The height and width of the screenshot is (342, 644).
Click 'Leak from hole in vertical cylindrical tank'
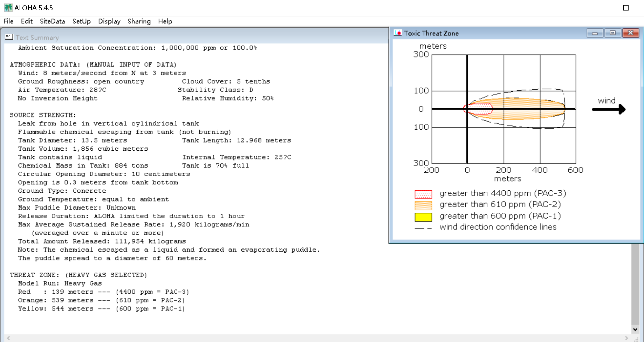tap(108, 123)
